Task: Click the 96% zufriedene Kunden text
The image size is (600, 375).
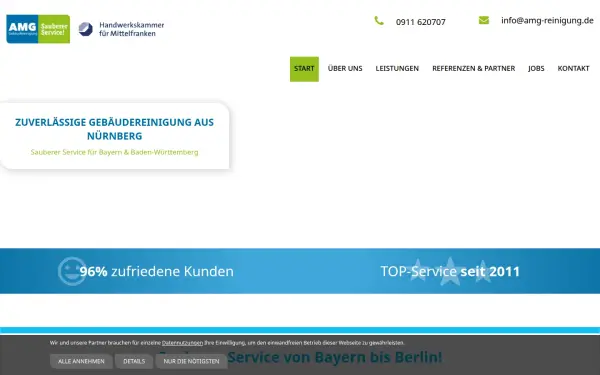Action: click(157, 271)
